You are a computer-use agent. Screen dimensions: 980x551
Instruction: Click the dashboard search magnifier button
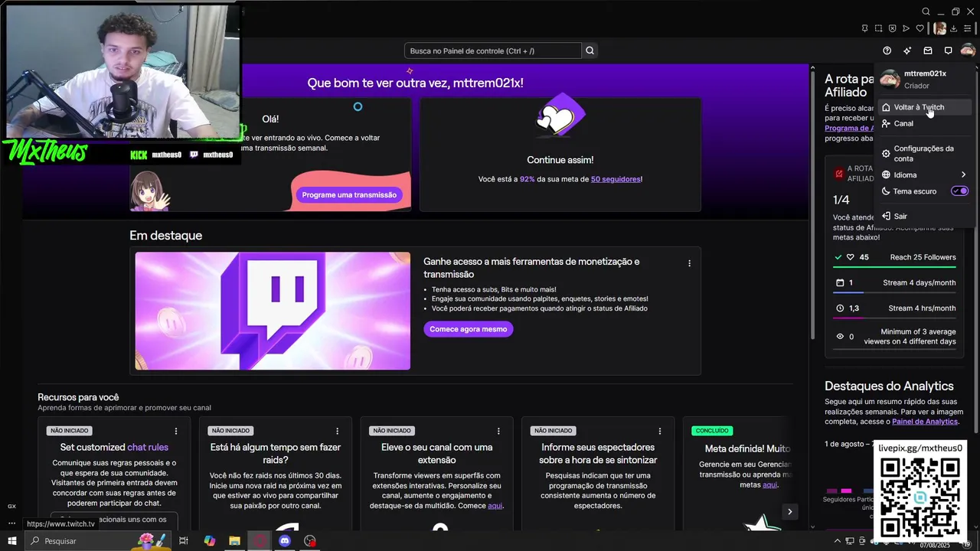[590, 51]
